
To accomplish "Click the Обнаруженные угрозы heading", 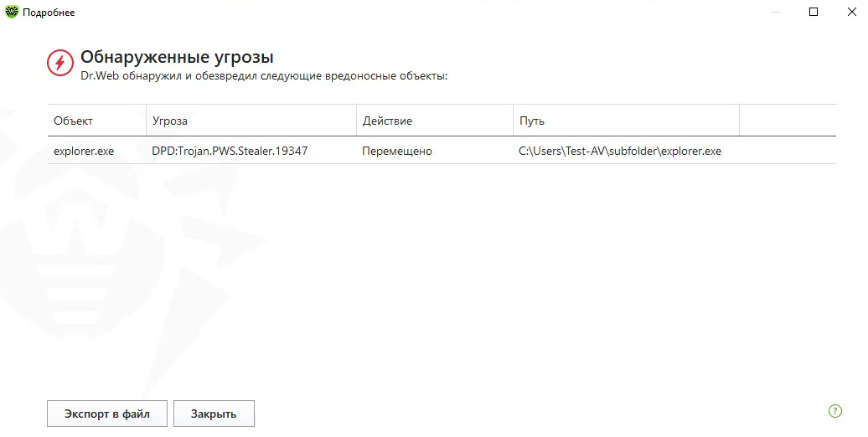I will [x=177, y=57].
